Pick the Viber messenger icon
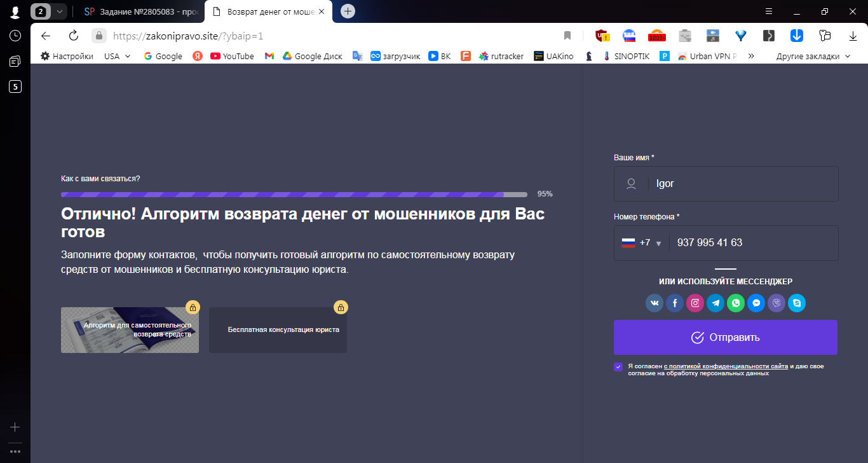Screen dimensions: 868x463 click(x=776, y=303)
